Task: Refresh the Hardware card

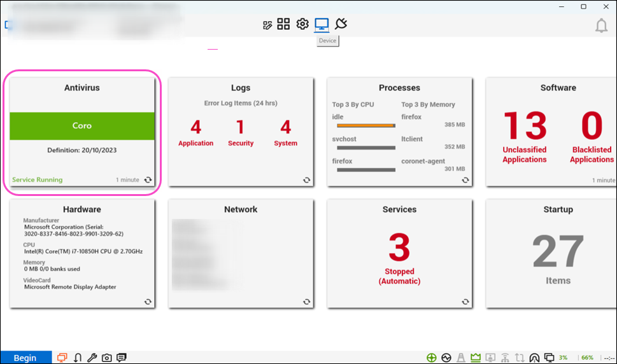Action: click(148, 302)
